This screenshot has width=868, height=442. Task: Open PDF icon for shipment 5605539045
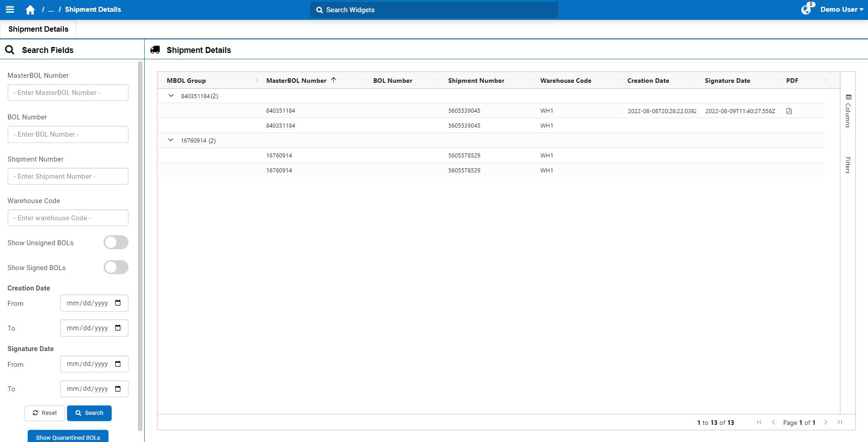click(789, 111)
